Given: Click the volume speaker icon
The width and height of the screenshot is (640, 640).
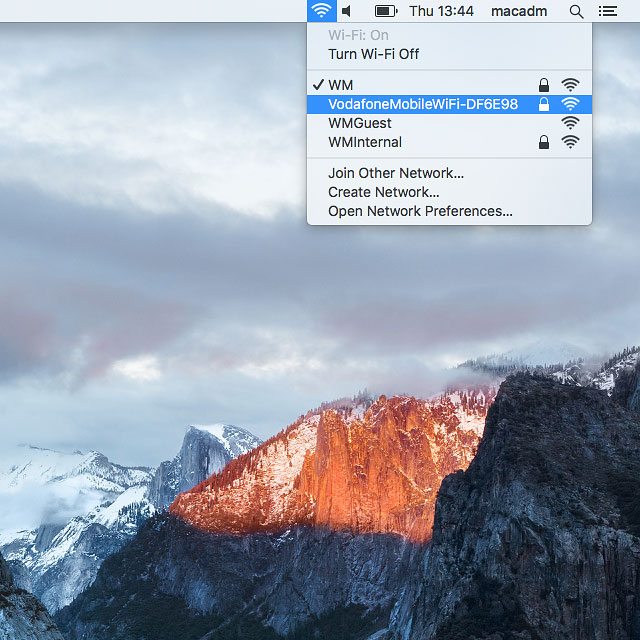Looking at the screenshot, I should [x=347, y=11].
